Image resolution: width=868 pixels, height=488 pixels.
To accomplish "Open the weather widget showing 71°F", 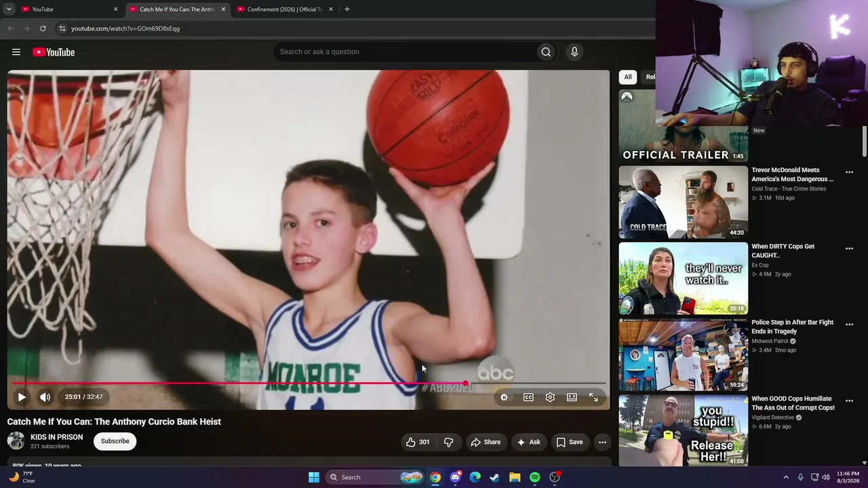I will (x=21, y=477).
